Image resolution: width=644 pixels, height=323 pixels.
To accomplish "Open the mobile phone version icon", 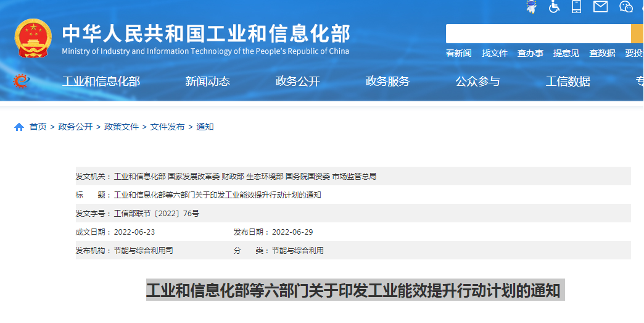I will pos(577,7).
